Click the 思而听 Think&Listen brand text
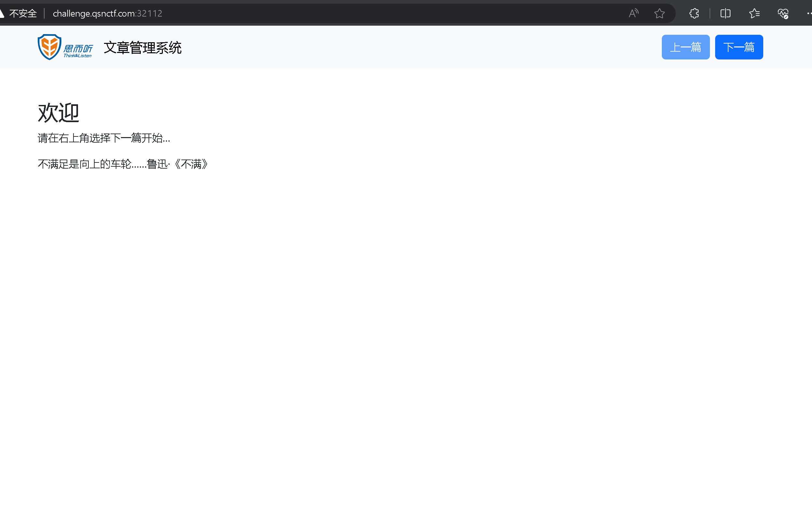 tap(78, 50)
